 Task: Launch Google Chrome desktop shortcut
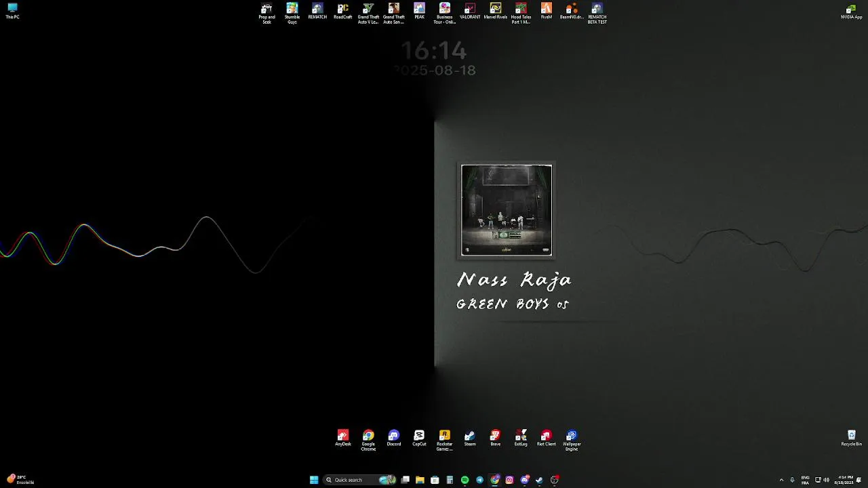point(368,441)
